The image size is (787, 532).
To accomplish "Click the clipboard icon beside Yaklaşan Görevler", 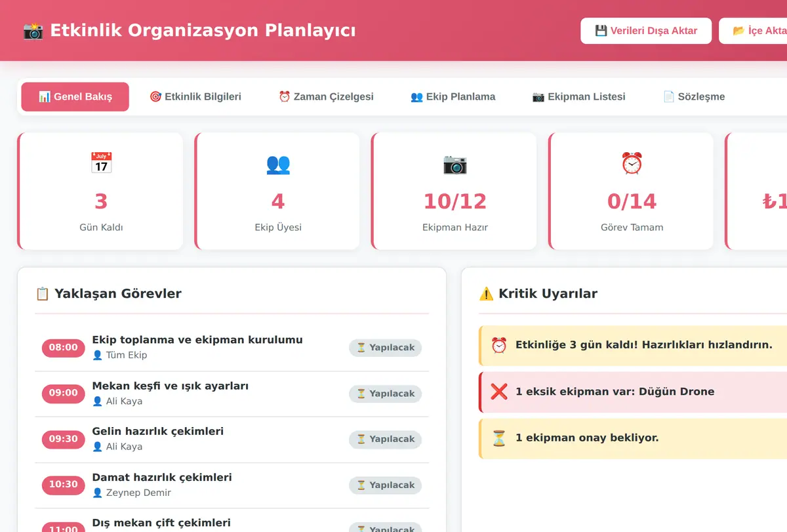I will pos(43,293).
